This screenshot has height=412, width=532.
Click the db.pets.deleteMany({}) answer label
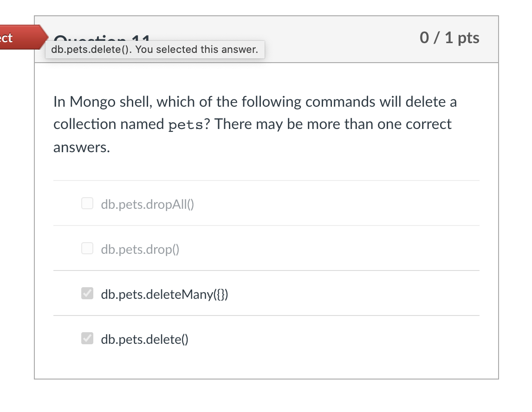coord(164,294)
